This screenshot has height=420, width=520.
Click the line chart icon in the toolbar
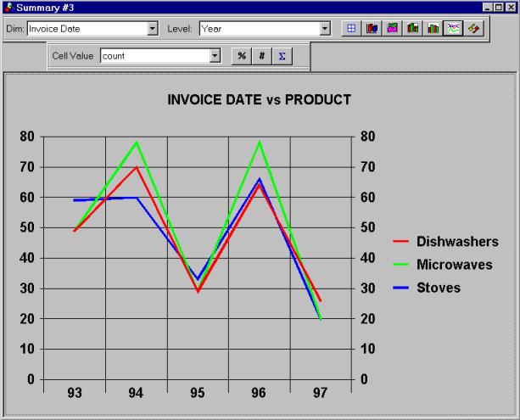[x=454, y=28]
